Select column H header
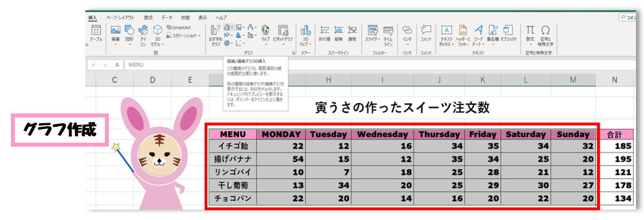Viewport: 644px width, 220px height. (x=328, y=80)
